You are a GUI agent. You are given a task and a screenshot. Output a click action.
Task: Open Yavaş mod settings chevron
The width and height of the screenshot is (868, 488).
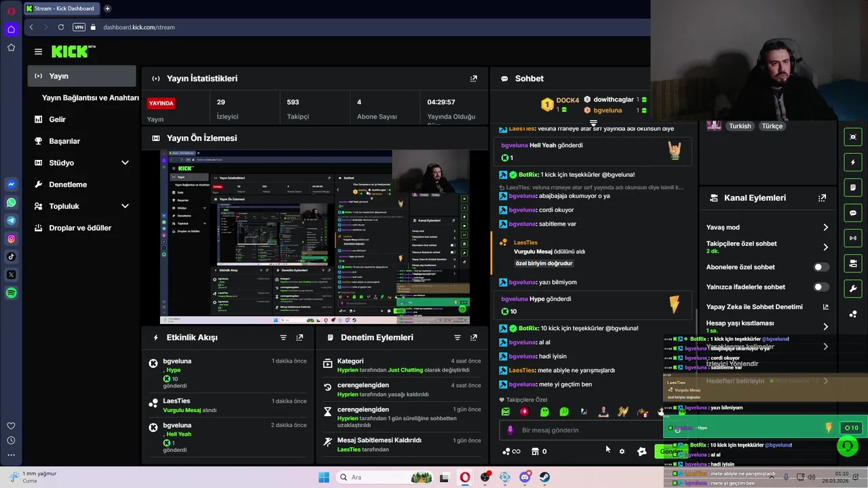pos(825,228)
